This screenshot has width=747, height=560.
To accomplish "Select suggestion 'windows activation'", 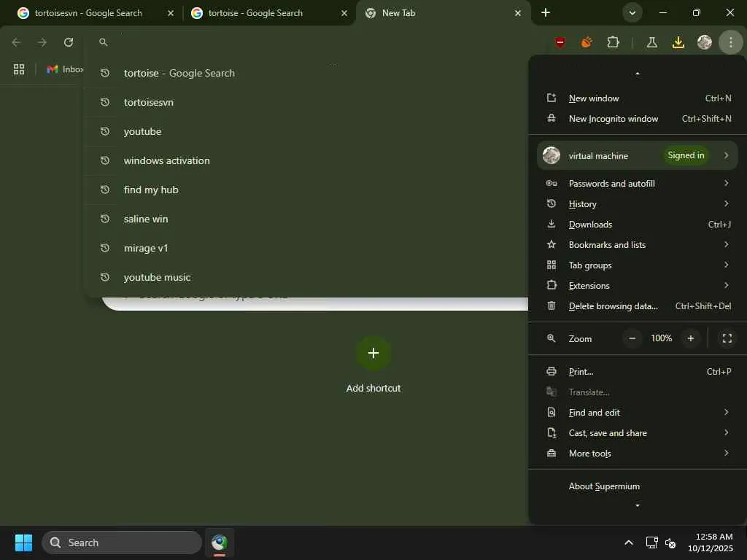I will (x=306, y=160).
